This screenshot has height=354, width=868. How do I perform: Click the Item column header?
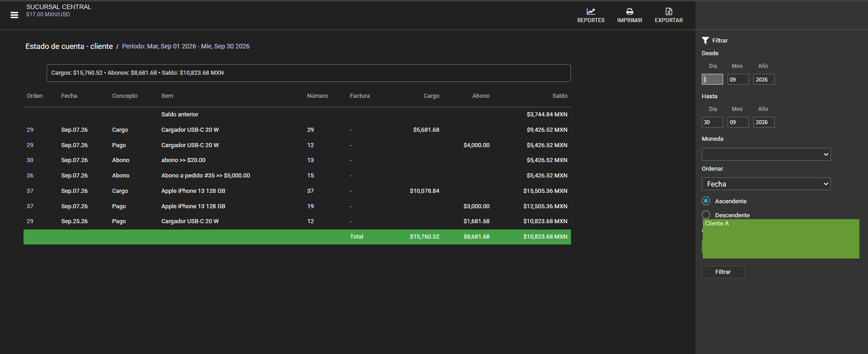point(167,96)
